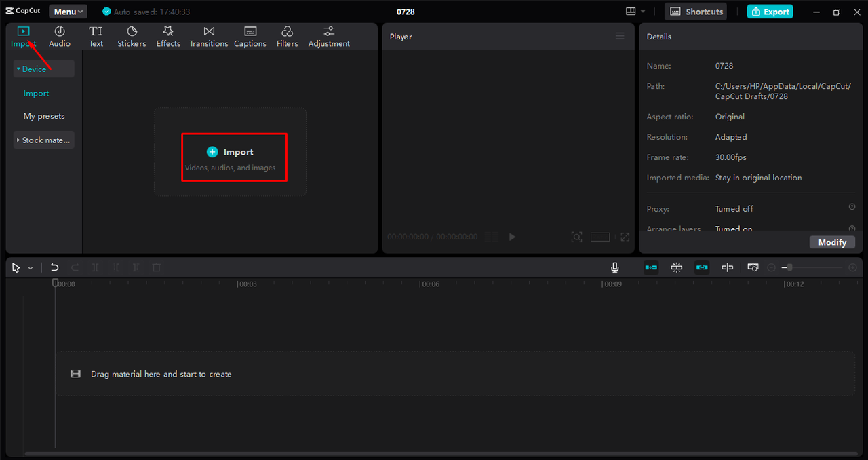
Task: Open the layout switcher icon
Action: tap(631, 12)
